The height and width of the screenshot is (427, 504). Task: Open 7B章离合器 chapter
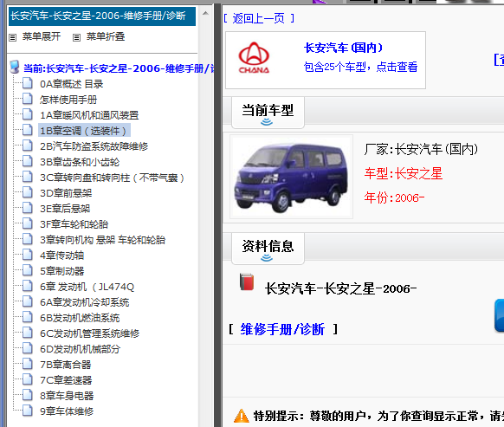(x=65, y=365)
